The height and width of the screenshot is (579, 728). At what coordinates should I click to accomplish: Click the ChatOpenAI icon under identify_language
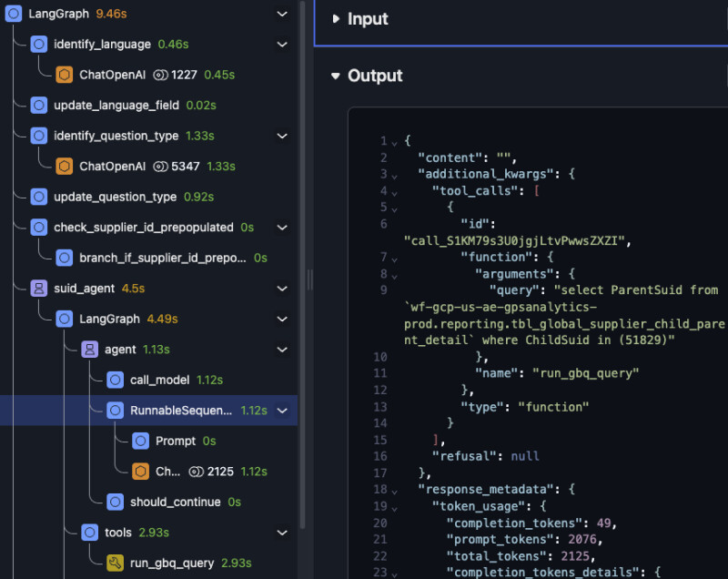tap(65, 75)
